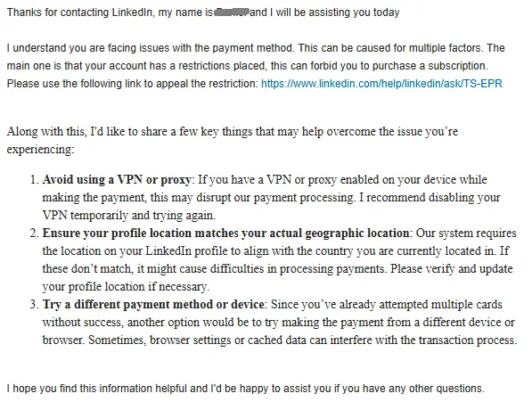
Task: Click the bold 'Avoid using a VPN or proxy' heading
Action: (117, 179)
